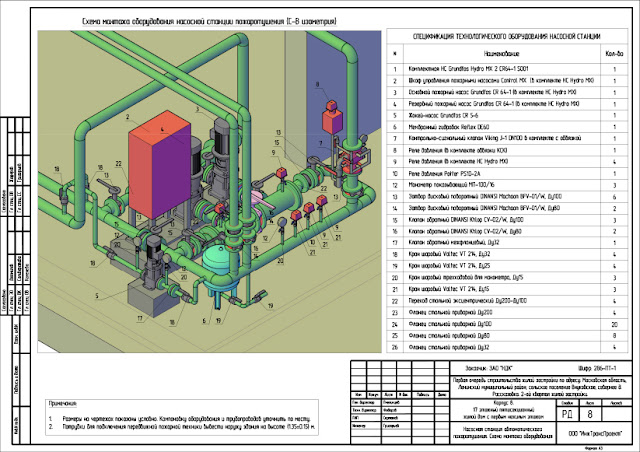
Task: Click 'Заказчик: ЗАО' in the title block
Action: (489, 368)
